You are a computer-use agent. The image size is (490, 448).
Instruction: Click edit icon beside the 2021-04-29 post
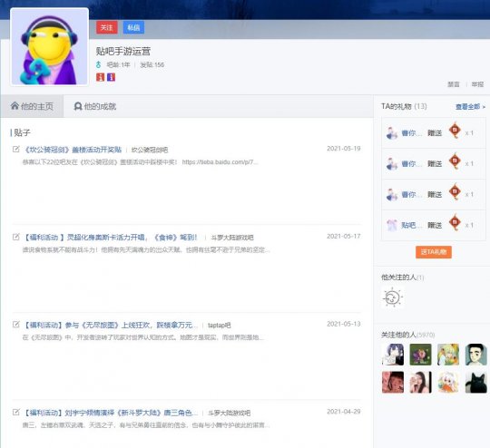click(x=16, y=412)
